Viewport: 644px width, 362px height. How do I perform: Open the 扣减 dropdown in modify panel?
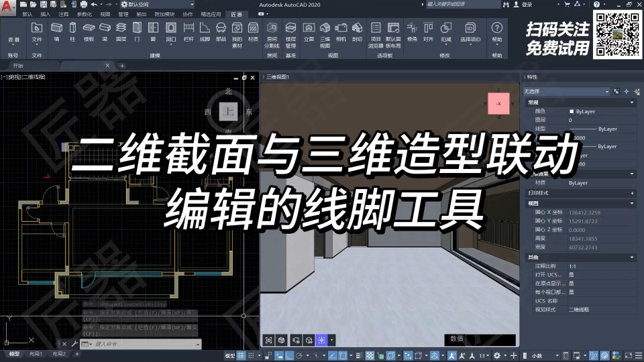(446, 33)
